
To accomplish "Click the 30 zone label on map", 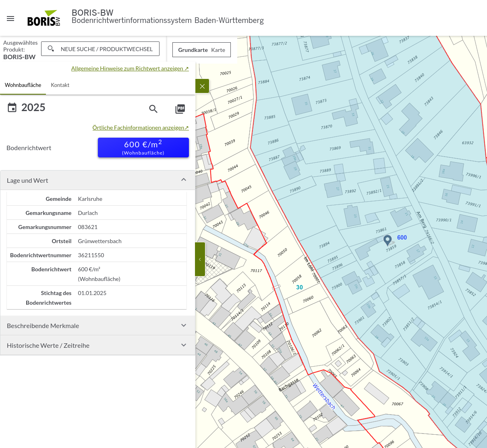I will (299, 287).
